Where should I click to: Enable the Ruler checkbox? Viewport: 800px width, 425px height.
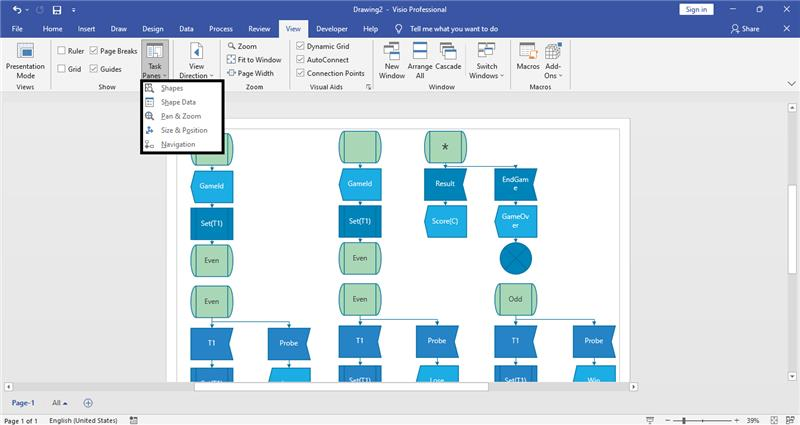(61, 51)
